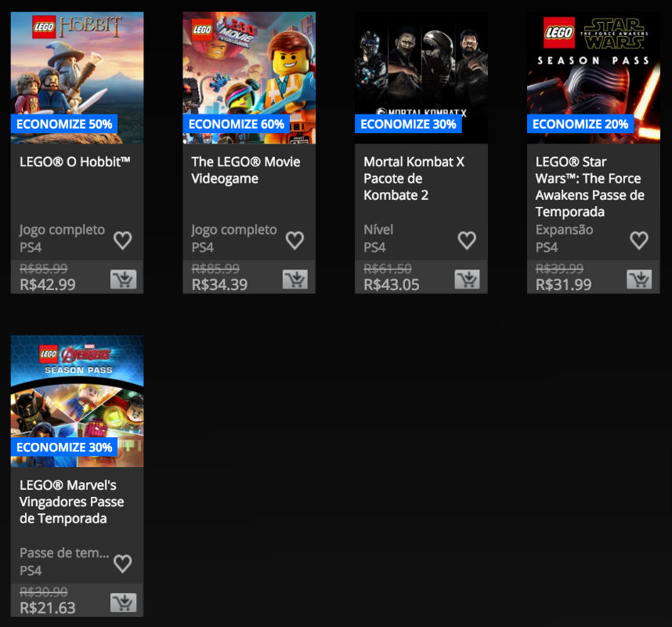Image resolution: width=672 pixels, height=627 pixels.
Task: Favorite Mortal Kombat X Pacote de Kombate 2
Action: pyautogui.click(x=467, y=240)
